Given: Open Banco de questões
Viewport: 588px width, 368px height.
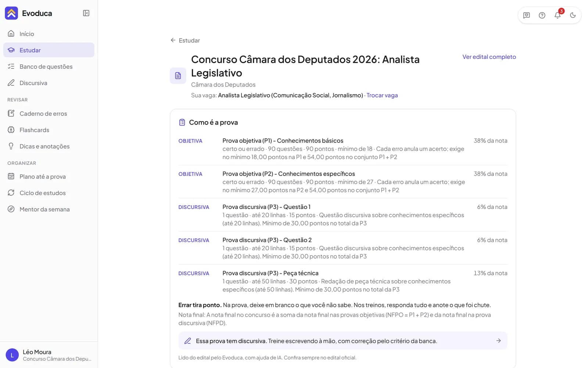Looking at the screenshot, I should click(x=49, y=67).
